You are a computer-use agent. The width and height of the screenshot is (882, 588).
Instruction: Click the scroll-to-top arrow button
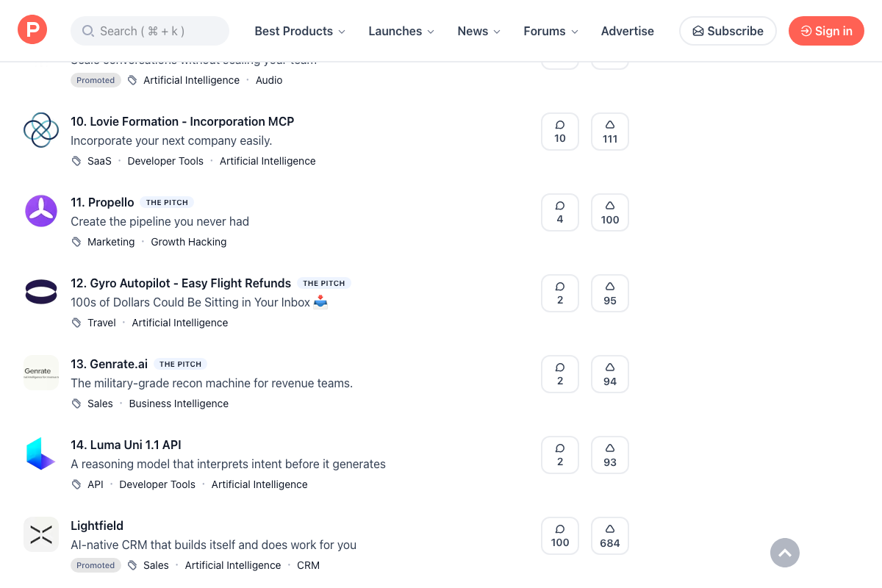tap(785, 553)
